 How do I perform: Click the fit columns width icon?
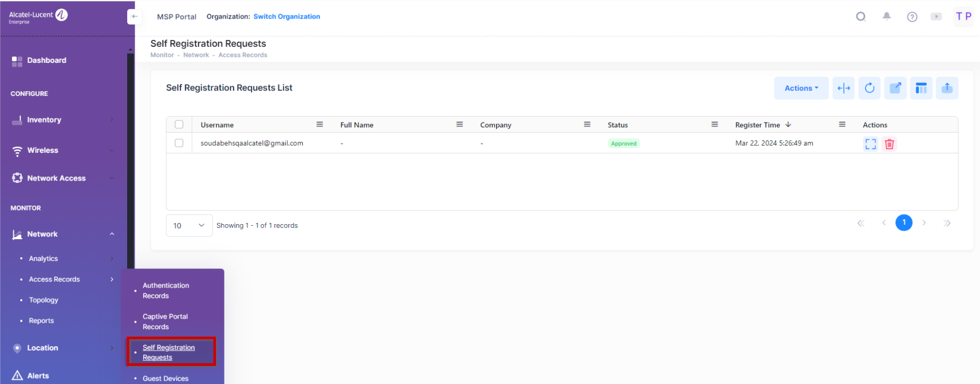pyautogui.click(x=843, y=88)
